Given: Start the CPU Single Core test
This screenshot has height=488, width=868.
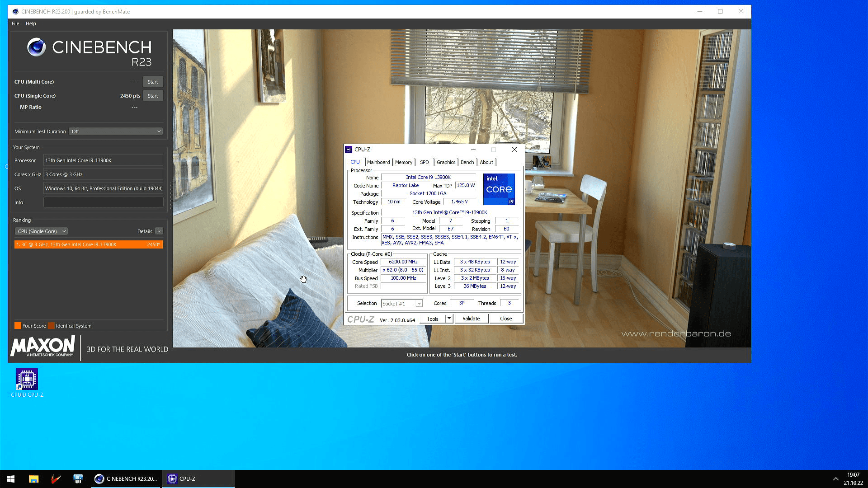Looking at the screenshot, I should tap(153, 96).
